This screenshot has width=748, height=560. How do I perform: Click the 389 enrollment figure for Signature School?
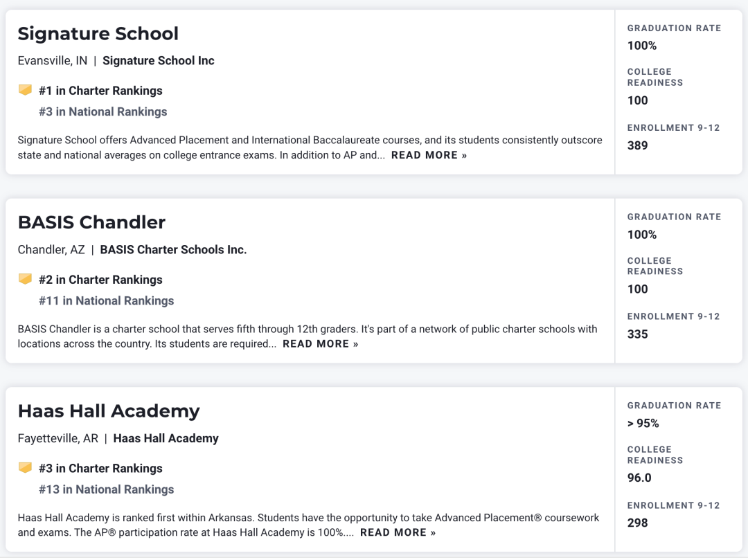637,145
